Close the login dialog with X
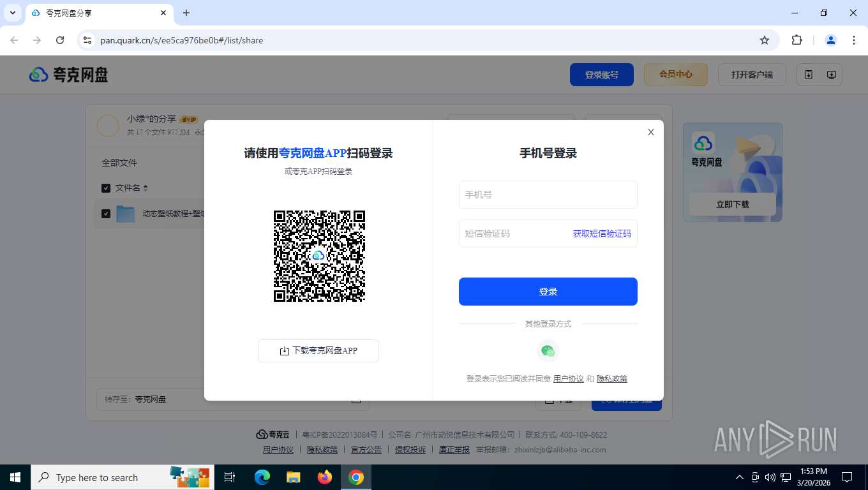The image size is (868, 490). point(651,132)
